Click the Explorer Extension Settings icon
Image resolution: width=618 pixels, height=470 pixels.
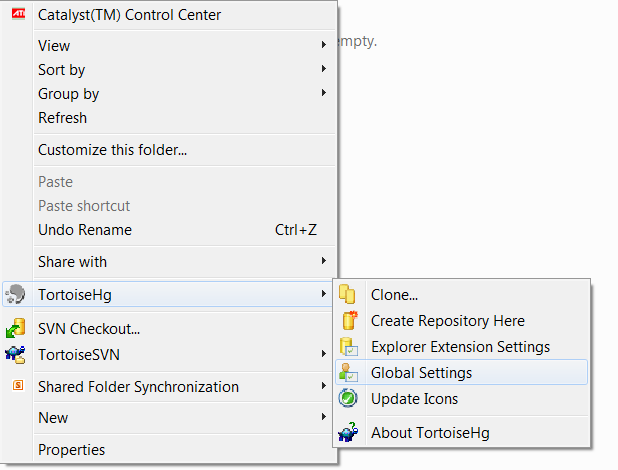click(349, 347)
